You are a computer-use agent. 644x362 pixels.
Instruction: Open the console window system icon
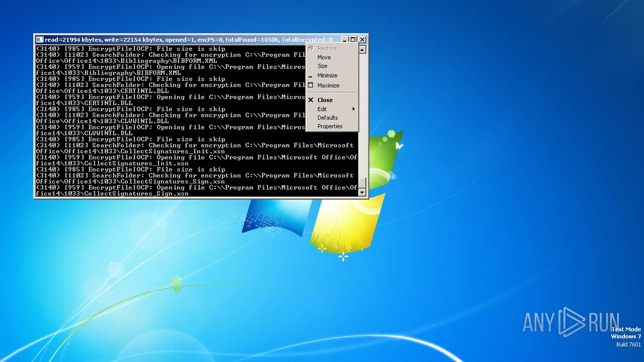pos(40,39)
